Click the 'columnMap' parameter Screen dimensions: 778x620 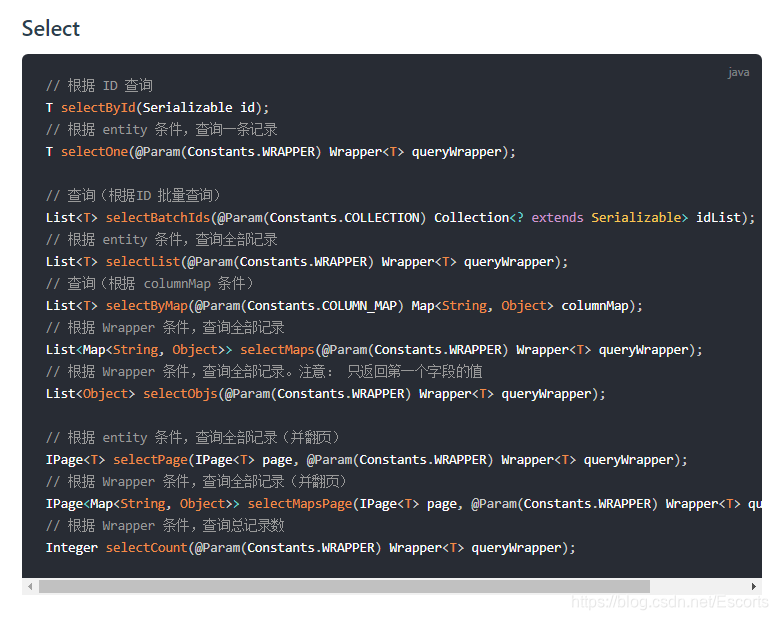pos(594,306)
